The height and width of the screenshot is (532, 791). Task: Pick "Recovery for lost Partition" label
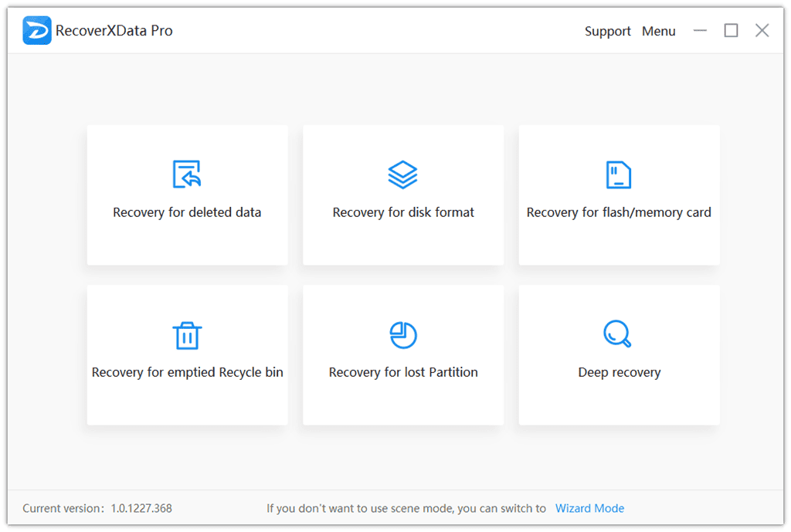pos(403,372)
